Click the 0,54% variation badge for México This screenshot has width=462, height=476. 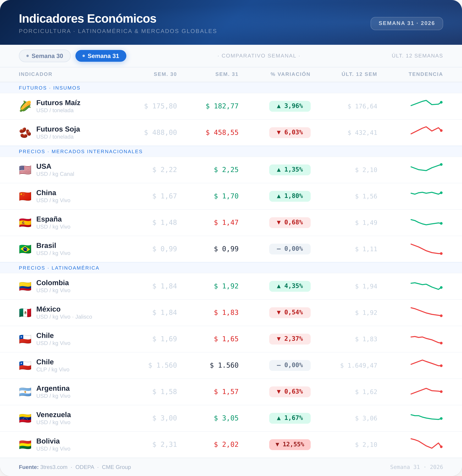(290, 313)
